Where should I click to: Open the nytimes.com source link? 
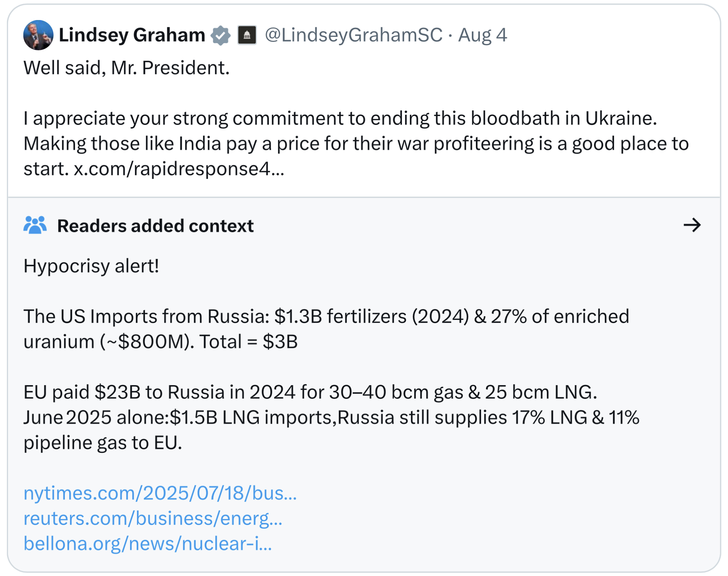pos(160,493)
